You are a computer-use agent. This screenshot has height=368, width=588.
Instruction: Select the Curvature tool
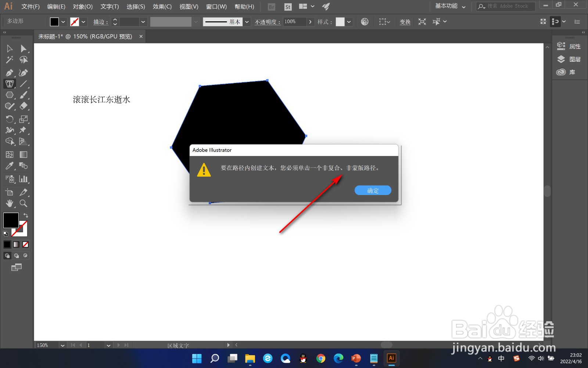tap(23, 73)
